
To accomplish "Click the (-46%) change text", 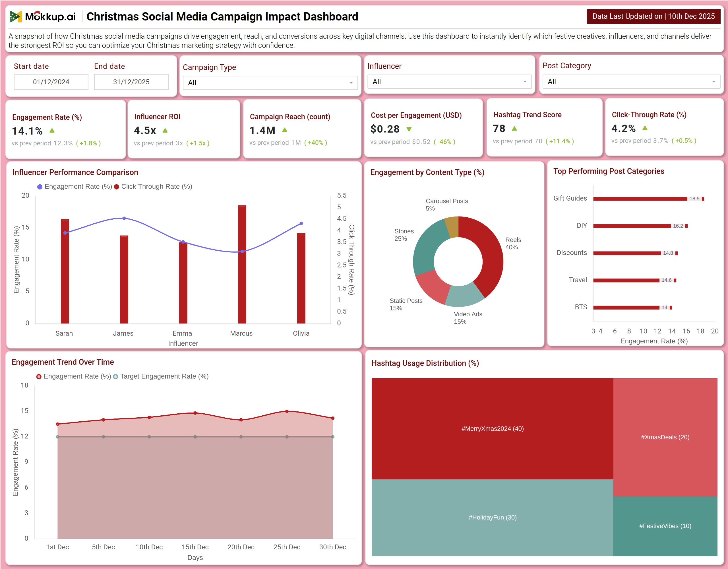I will (444, 142).
